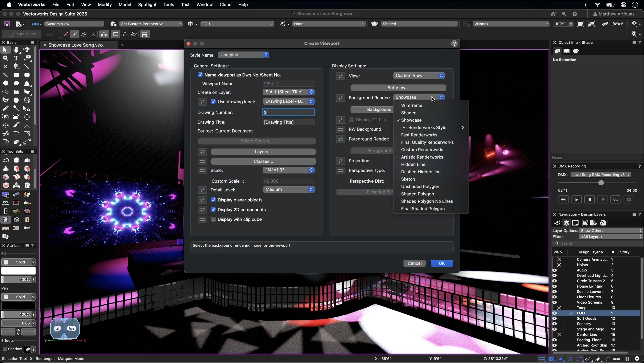Enable Display with clip cube checkbox

[x=213, y=219]
